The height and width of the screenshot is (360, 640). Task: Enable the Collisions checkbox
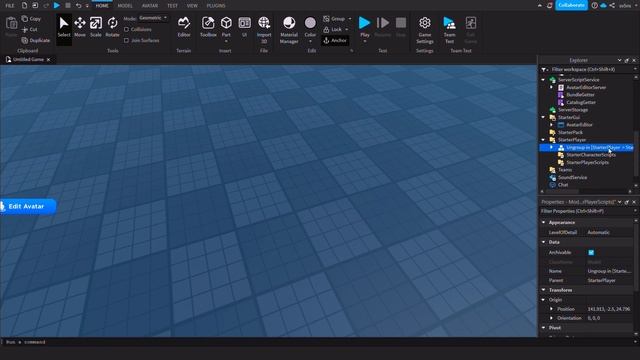127,29
